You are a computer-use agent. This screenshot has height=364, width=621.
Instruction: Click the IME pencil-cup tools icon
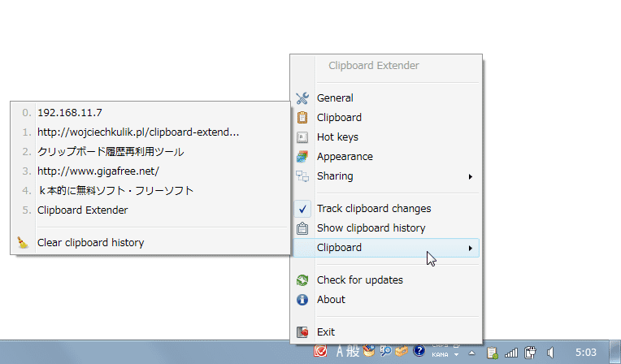[x=368, y=350]
